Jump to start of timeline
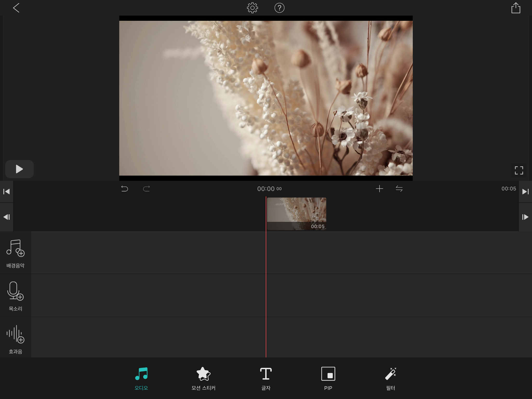The width and height of the screenshot is (532, 399). coord(6,192)
